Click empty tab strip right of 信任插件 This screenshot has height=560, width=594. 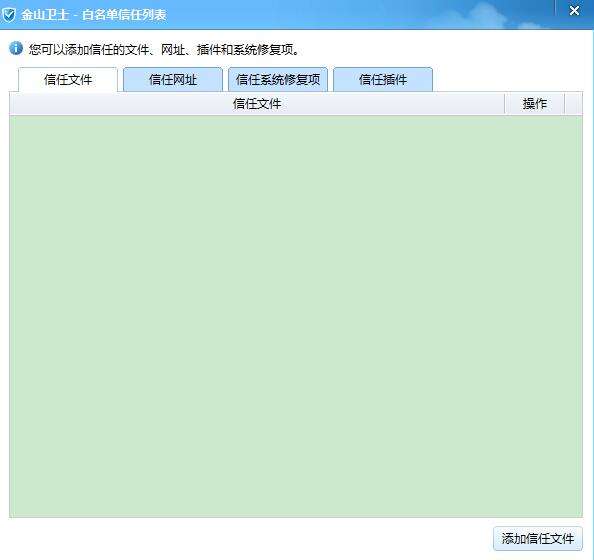click(508, 80)
